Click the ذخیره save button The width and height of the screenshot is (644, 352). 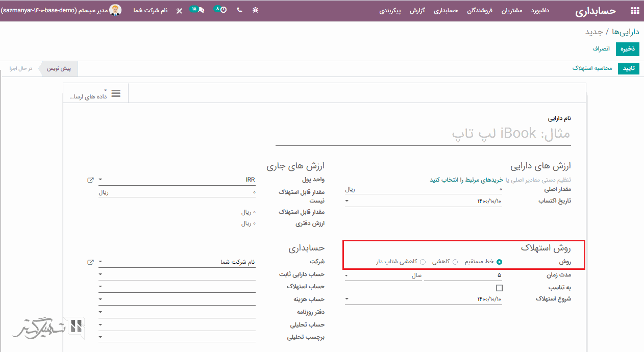tap(627, 49)
